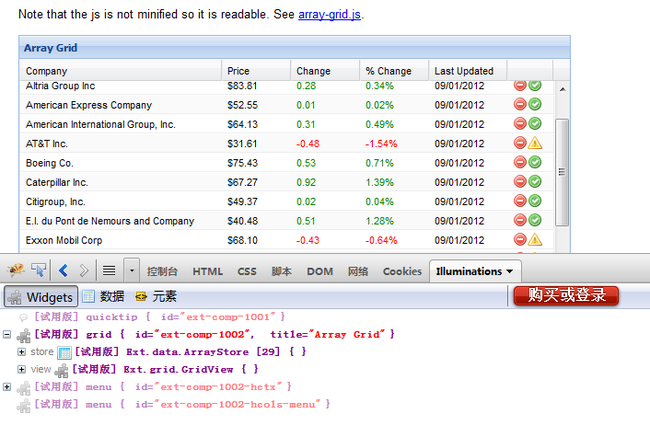Select the Widgets view button
Screen dimensions: 650x437
tap(41, 297)
